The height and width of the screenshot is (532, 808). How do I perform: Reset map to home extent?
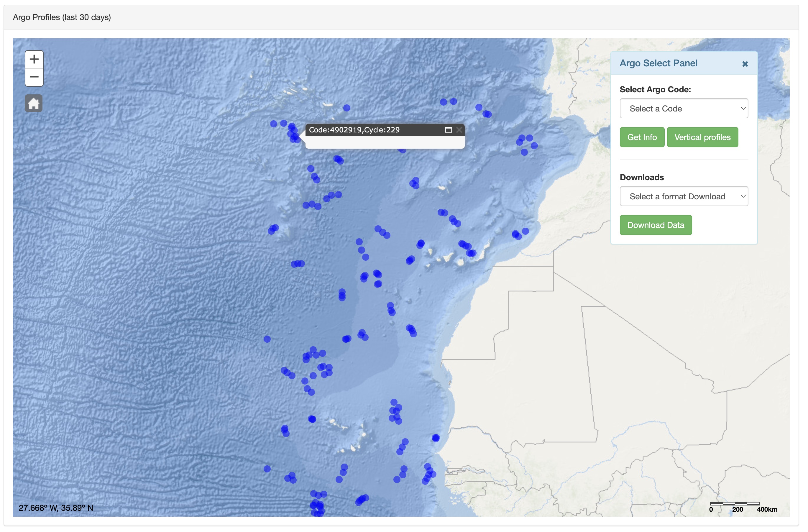point(34,104)
